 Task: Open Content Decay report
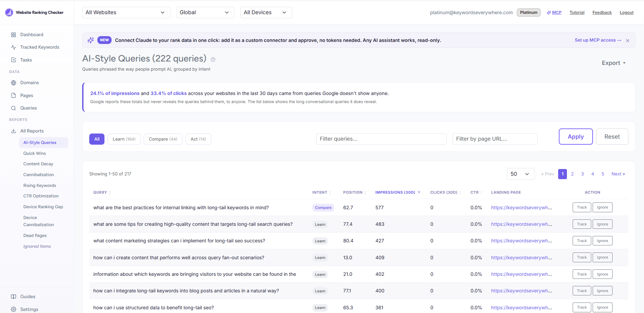click(38, 164)
